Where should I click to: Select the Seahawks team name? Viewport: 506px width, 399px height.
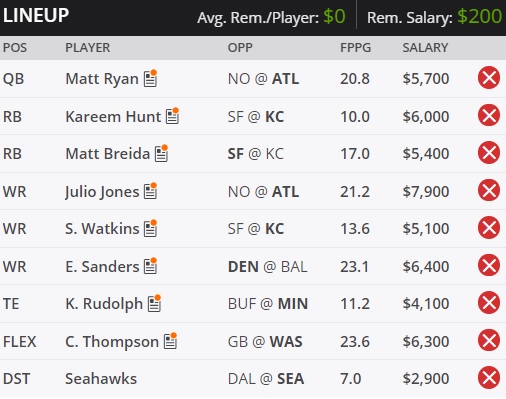point(101,379)
